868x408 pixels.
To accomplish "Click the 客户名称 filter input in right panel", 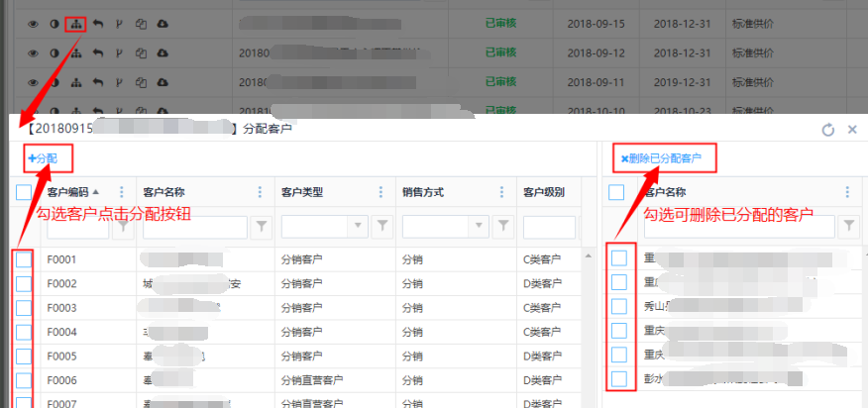I will point(738,228).
